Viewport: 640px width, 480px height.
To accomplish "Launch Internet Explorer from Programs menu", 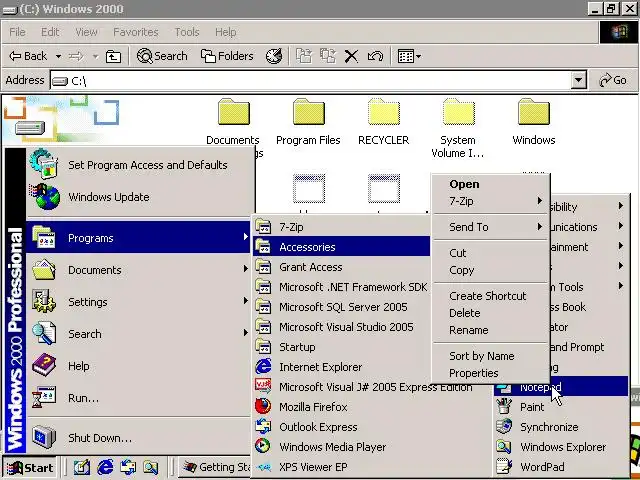I will point(341,367).
